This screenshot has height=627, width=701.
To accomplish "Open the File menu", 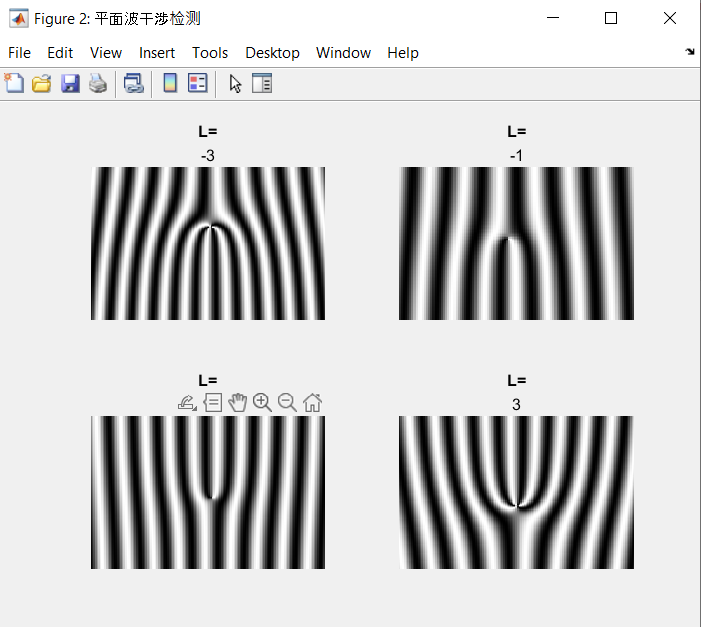I will pyautogui.click(x=19, y=53).
